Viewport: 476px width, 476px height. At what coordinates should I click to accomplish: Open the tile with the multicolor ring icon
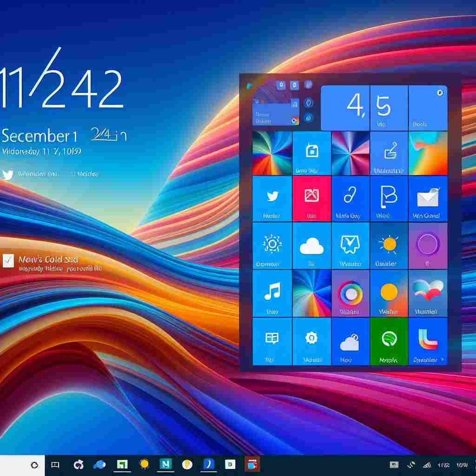(350, 293)
